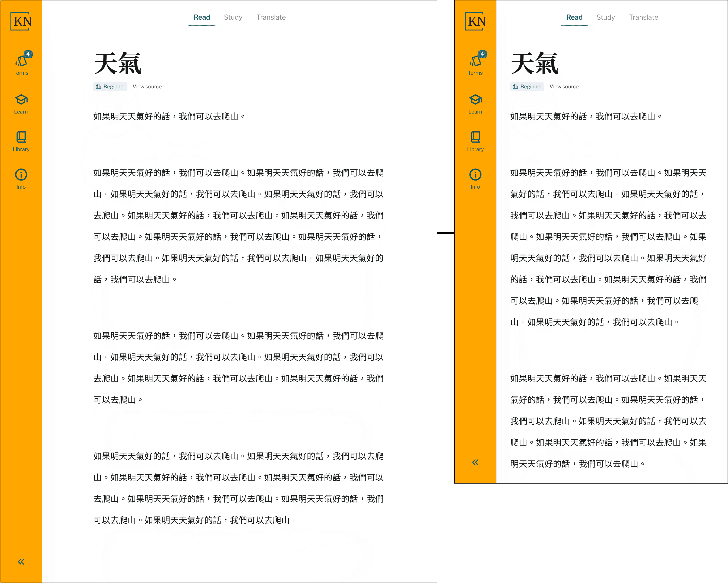Click Info icon in right window sidebar

475,178
